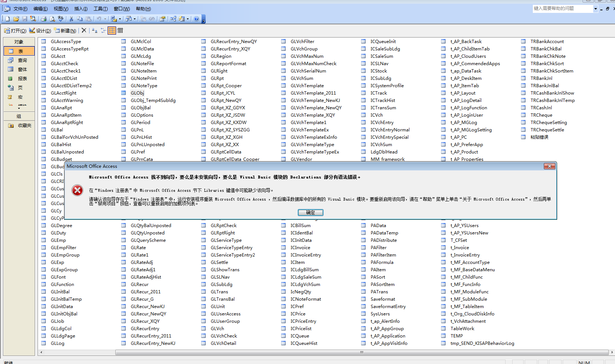Expand the Undo dropdown arrow
Screen dimensions: 615x364
pyautogui.click(x=105, y=19)
